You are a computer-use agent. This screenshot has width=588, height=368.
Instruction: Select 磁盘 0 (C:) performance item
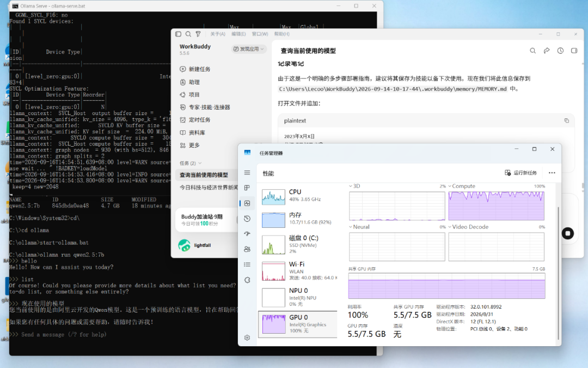tap(298, 244)
